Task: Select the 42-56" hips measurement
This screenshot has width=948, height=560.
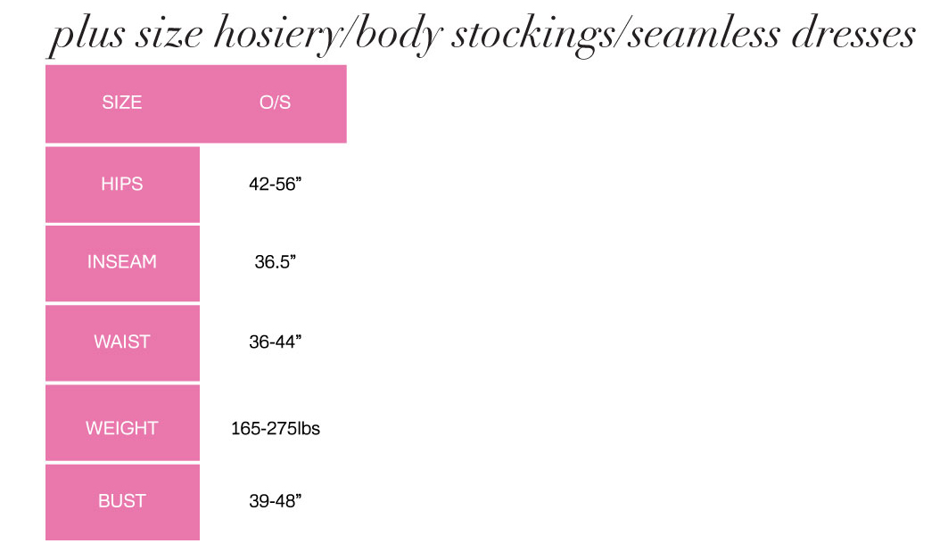Action: tap(275, 185)
